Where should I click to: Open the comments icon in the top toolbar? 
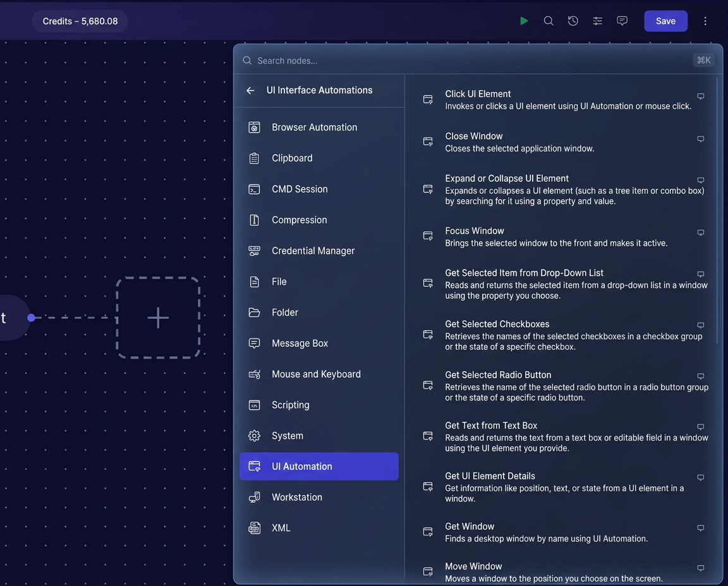[622, 21]
